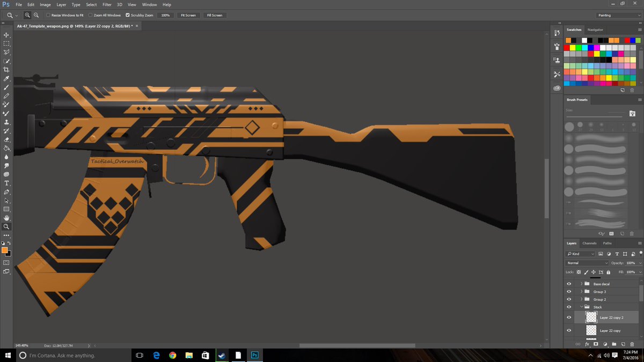Screen dimensions: 644x362
Task: Choose the Horizontal Type tool
Action: point(6,183)
